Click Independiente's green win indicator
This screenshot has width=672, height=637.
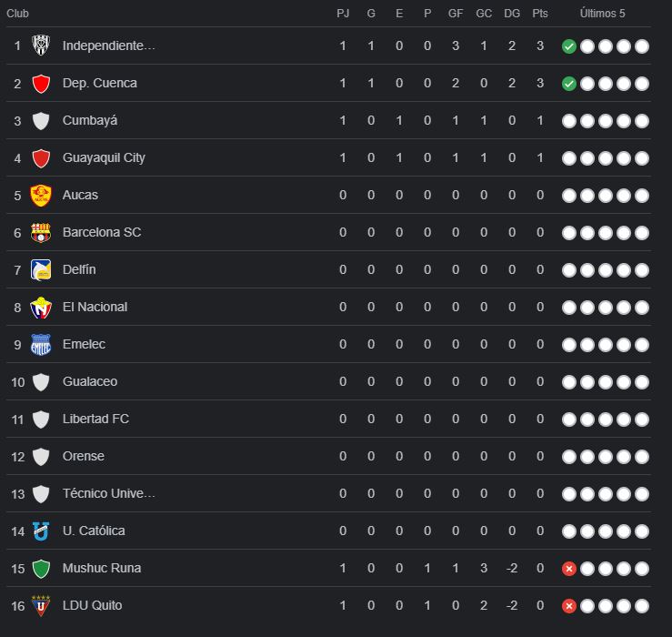(x=569, y=46)
